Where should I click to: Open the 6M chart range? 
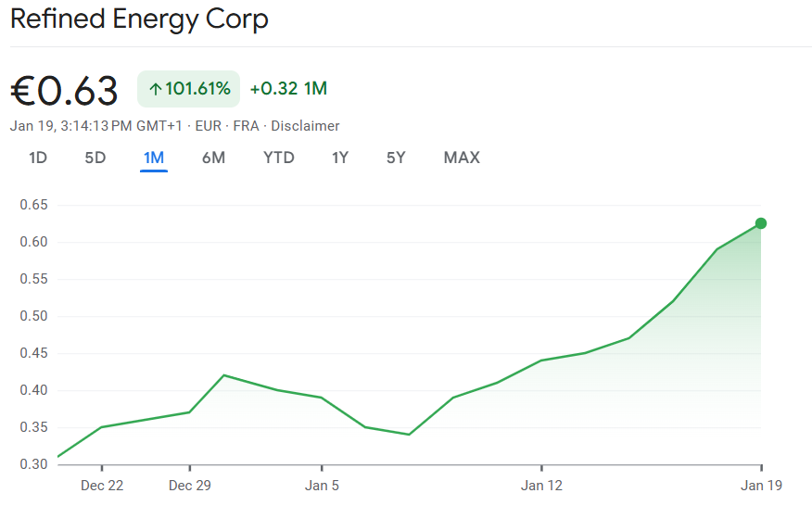pos(213,158)
